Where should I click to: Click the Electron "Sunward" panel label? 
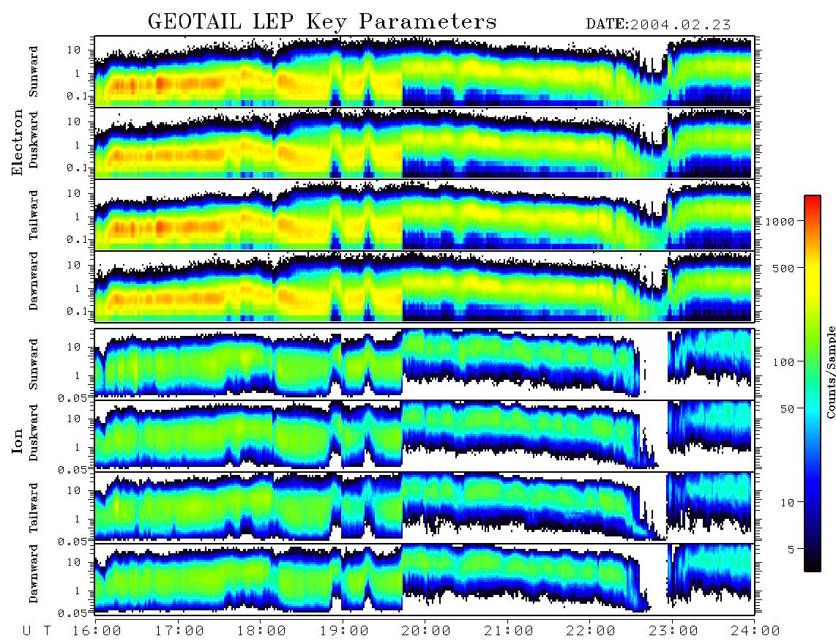point(34,72)
